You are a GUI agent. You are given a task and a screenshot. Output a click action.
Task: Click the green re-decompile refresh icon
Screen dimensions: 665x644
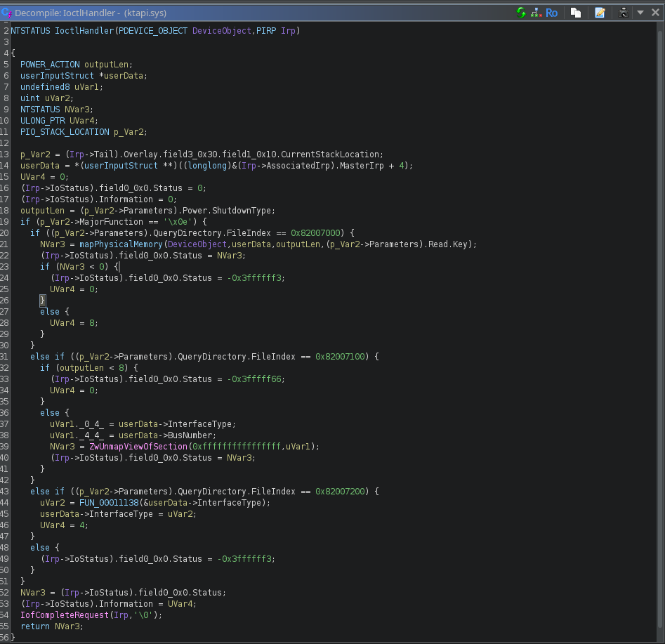(x=521, y=13)
